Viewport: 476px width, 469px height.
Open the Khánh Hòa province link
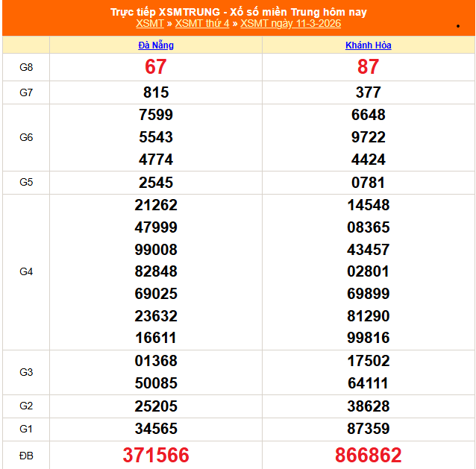click(x=368, y=45)
